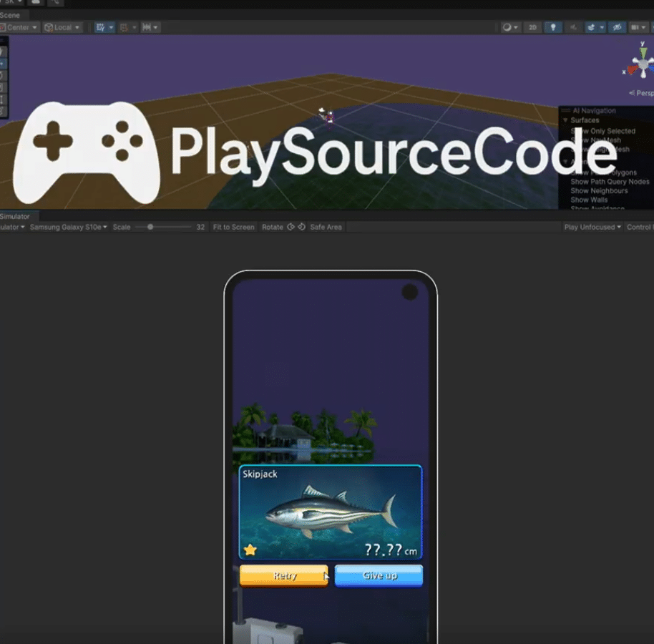Toggle scene effects (skybox, fog) button
The height and width of the screenshot is (644, 654).
[x=591, y=27]
